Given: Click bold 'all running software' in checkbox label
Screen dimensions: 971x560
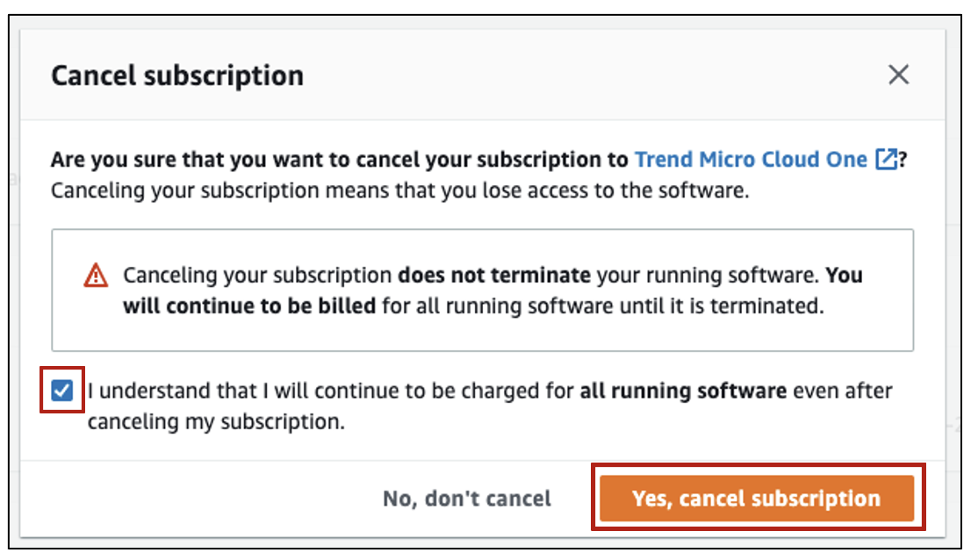Looking at the screenshot, I should pos(683,391).
